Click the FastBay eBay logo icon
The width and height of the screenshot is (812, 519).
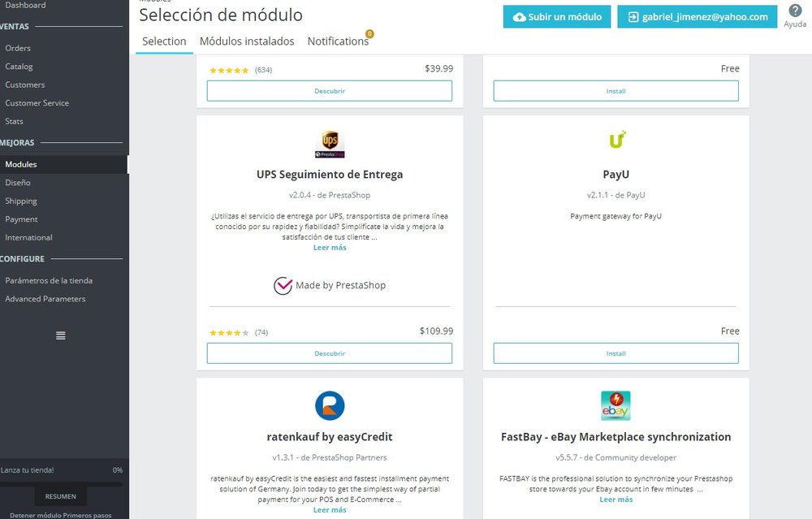pyautogui.click(x=615, y=405)
